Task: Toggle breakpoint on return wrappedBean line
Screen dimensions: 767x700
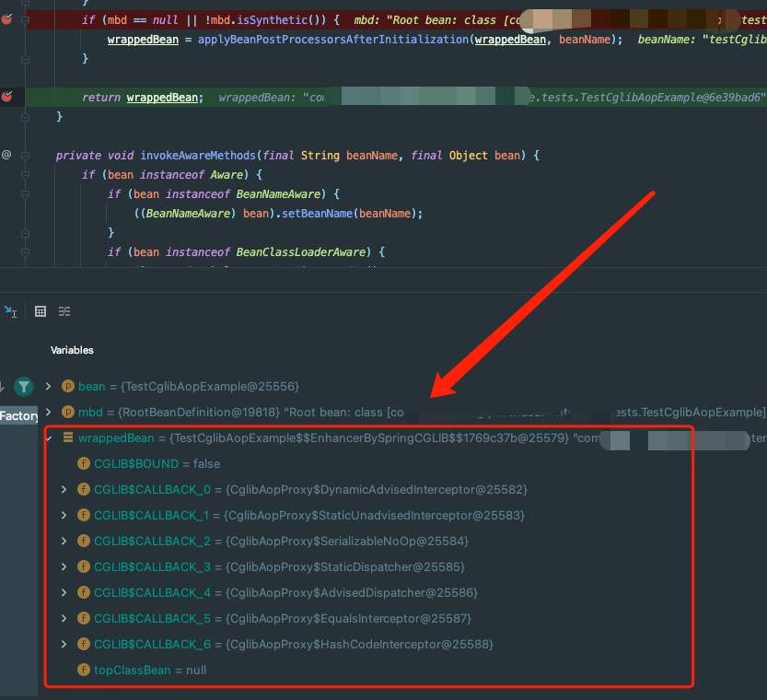Action: [6, 97]
